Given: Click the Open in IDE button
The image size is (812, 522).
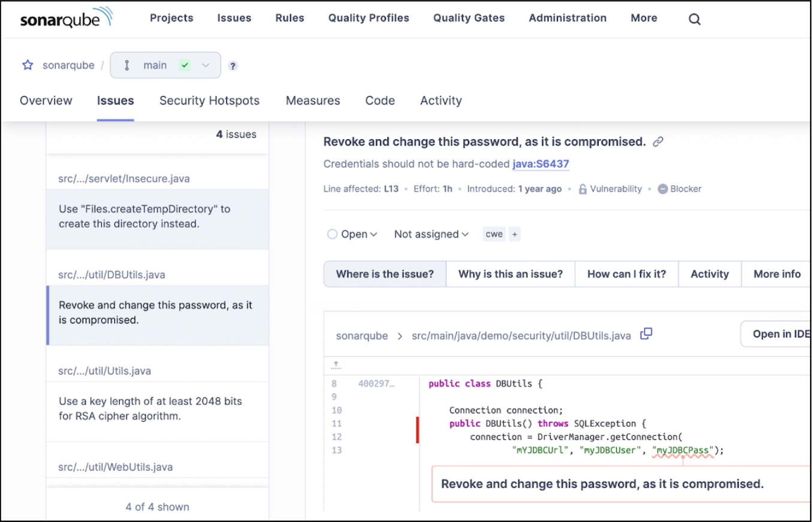Looking at the screenshot, I should (781, 333).
